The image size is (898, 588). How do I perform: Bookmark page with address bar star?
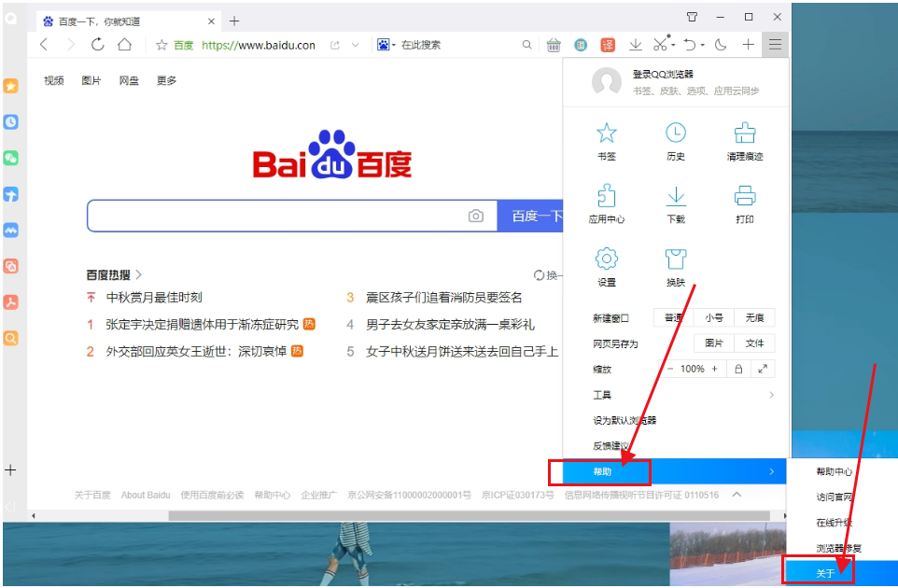pos(161,45)
